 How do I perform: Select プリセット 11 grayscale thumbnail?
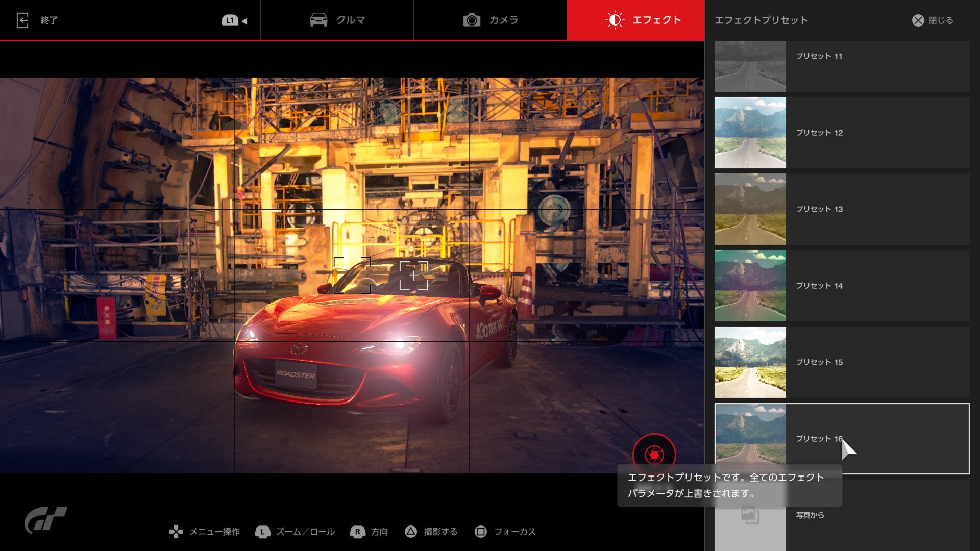point(750,66)
